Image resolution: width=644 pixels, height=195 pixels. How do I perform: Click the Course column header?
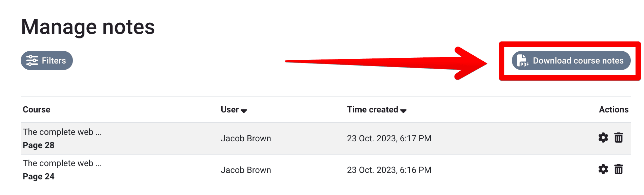[36, 110]
